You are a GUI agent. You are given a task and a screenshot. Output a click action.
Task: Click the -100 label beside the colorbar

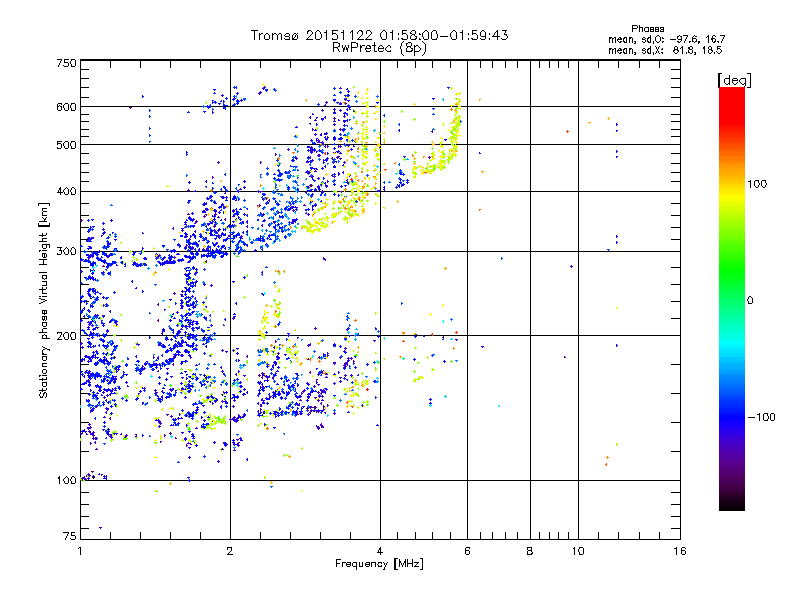click(x=761, y=417)
